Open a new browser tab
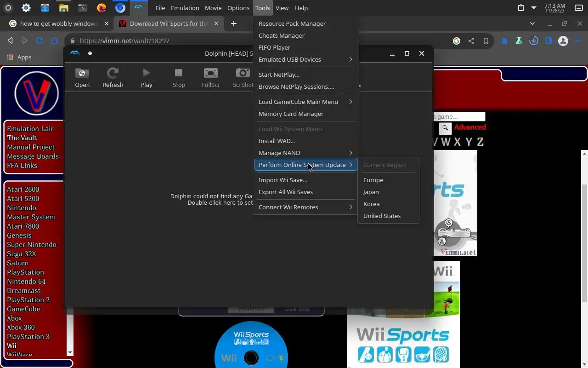 (x=234, y=23)
